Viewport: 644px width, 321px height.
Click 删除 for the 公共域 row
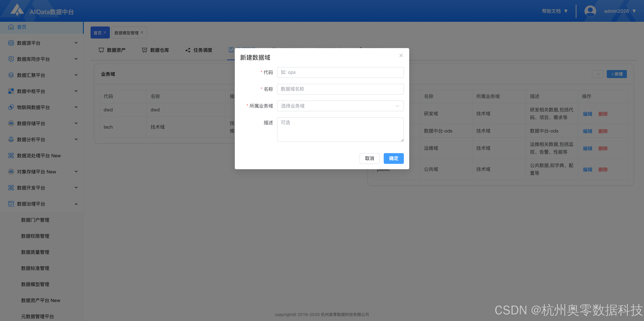(x=603, y=170)
